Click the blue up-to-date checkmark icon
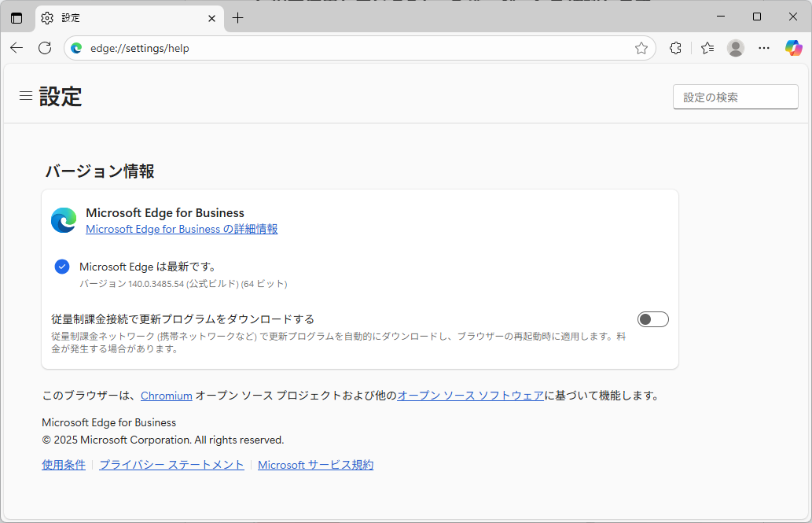The height and width of the screenshot is (523, 812). (62, 267)
